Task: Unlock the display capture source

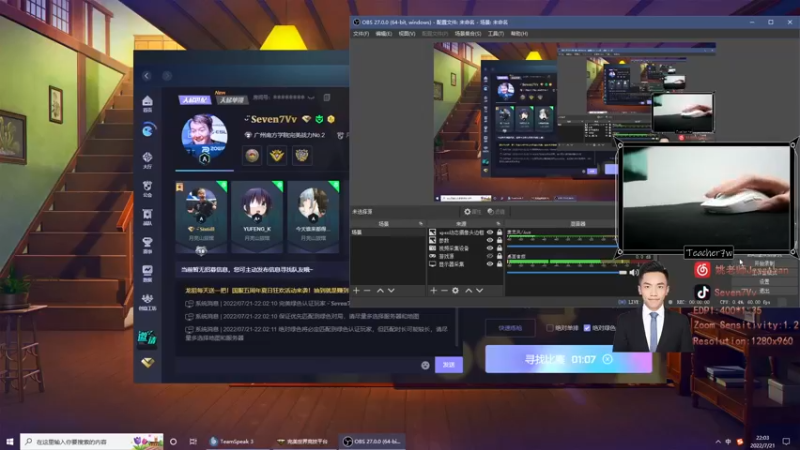Action: [x=499, y=264]
